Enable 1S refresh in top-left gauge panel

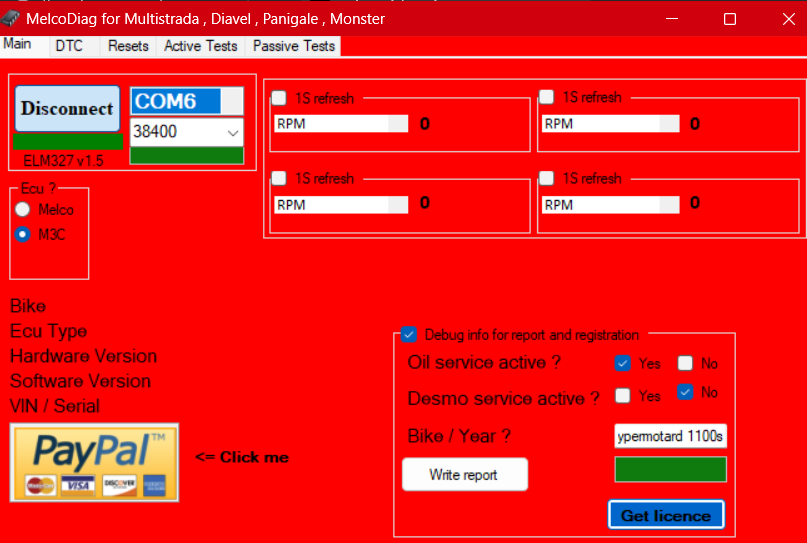tap(279, 98)
